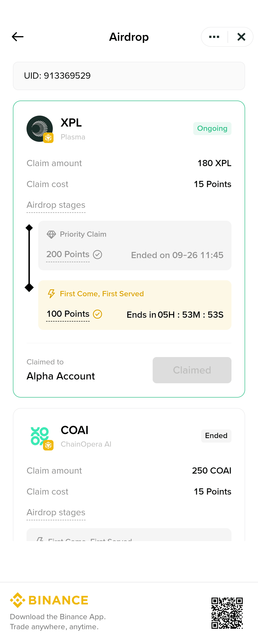Tap the checkmark beside 200 Points
The width and height of the screenshot is (258, 644).
pyautogui.click(x=97, y=255)
